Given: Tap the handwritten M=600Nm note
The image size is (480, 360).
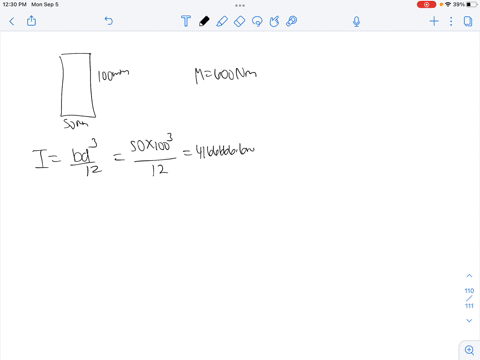Looking at the screenshot, I should pyautogui.click(x=226, y=75).
